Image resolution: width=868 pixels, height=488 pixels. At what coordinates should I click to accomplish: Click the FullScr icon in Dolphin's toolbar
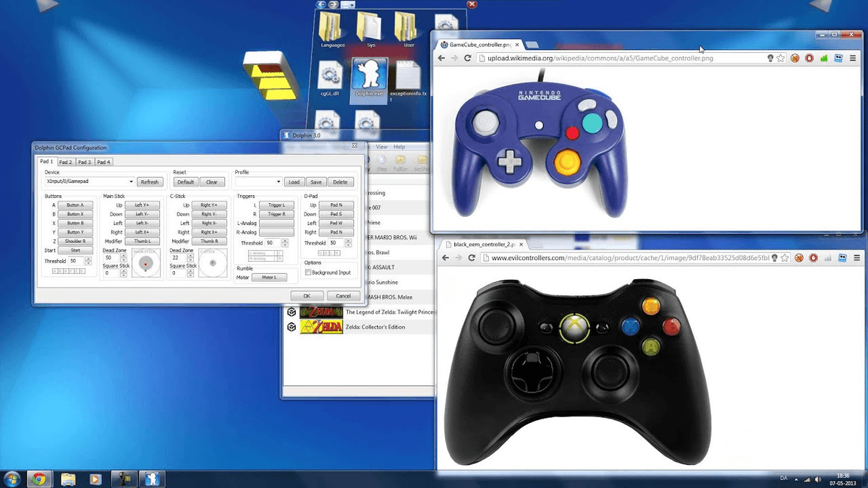tap(401, 160)
